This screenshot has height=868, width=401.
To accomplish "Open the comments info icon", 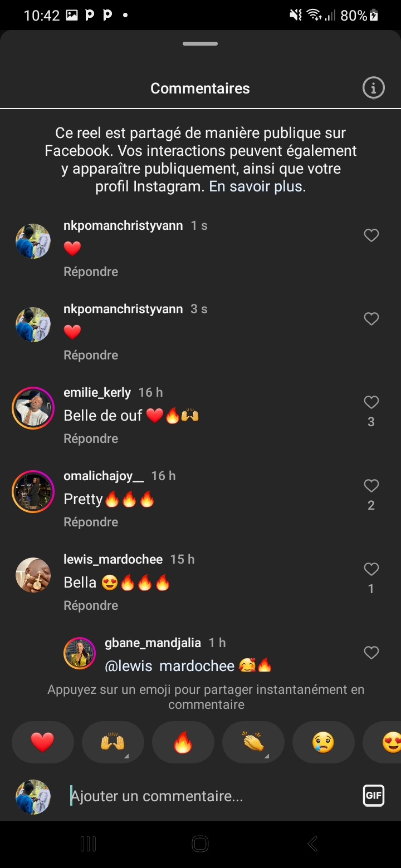I will tap(373, 88).
